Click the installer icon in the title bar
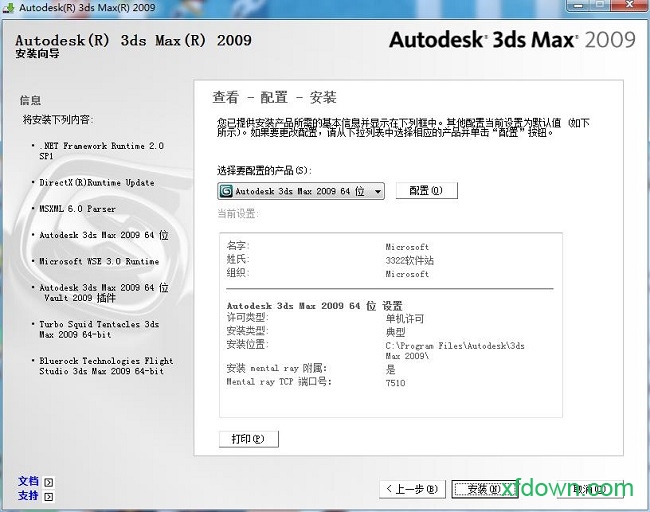Screen dimensions: 650x512 [10, 9]
